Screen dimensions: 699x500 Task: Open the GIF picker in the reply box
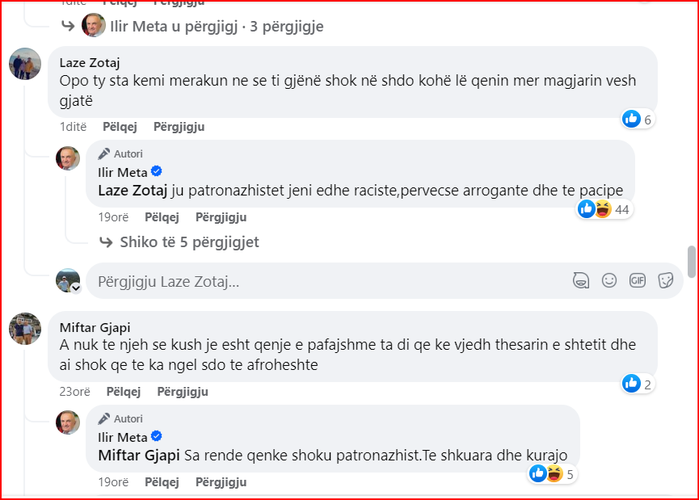(637, 281)
